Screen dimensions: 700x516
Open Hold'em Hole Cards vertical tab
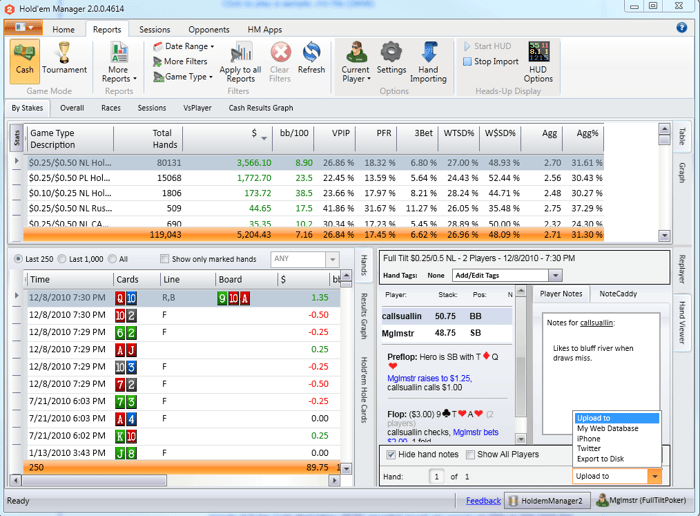coord(364,390)
